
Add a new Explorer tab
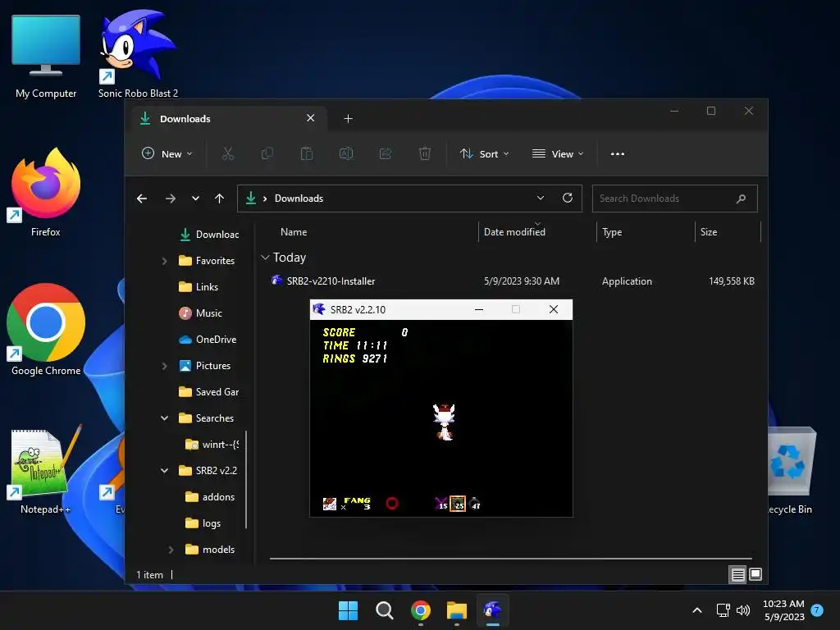click(x=348, y=118)
